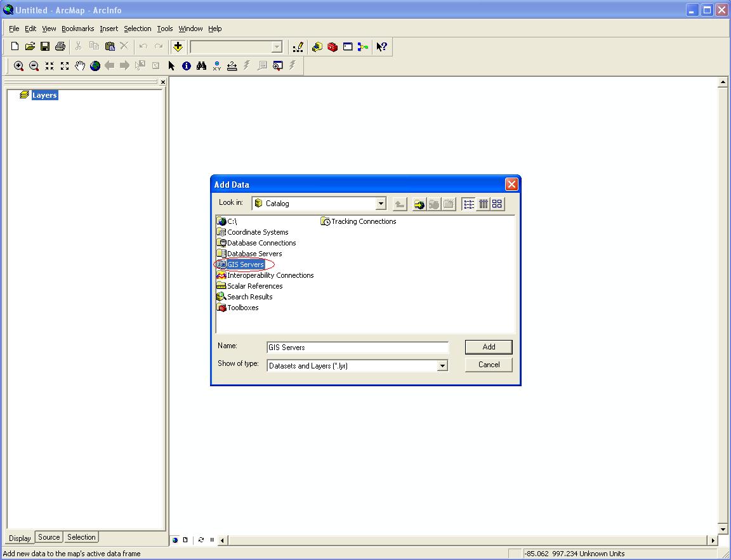Viewport: 731px width, 560px height.
Task: Switch to the Selection tab
Action: pyautogui.click(x=81, y=537)
